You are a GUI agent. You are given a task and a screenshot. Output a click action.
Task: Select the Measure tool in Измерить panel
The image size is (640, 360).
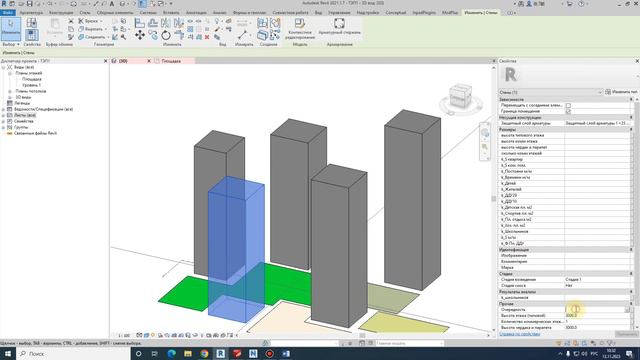(x=242, y=35)
